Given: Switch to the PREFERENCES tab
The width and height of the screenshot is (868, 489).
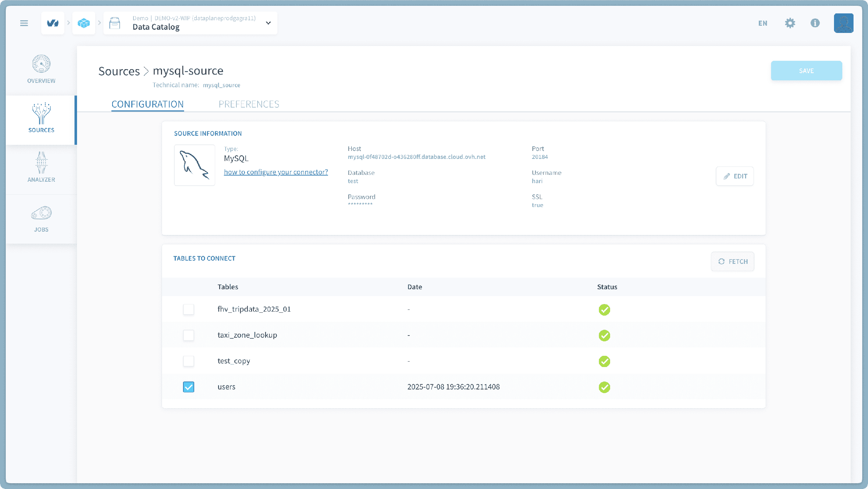Looking at the screenshot, I should (x=249, y=104).
